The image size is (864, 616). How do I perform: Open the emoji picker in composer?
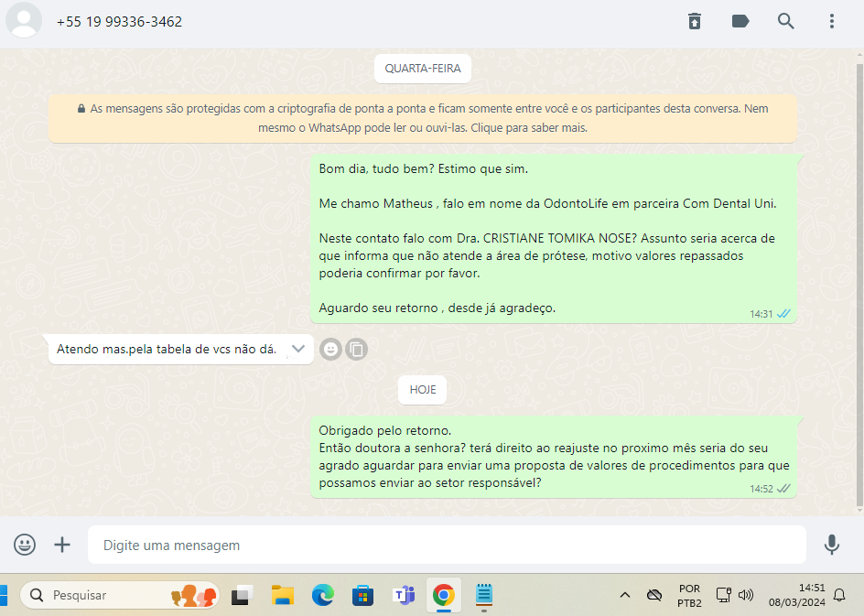coord(25,545)
